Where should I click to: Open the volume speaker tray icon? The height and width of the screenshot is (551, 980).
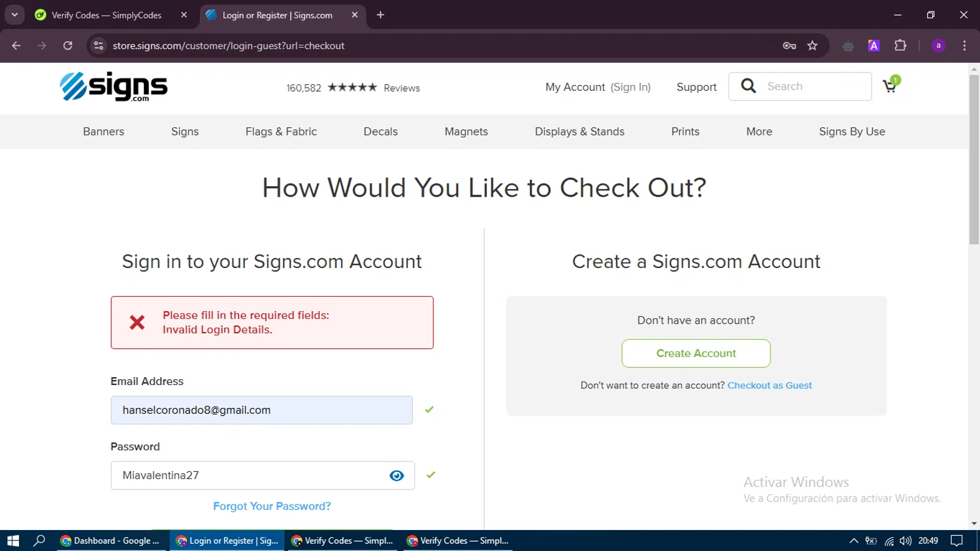(x=906, y=541)
